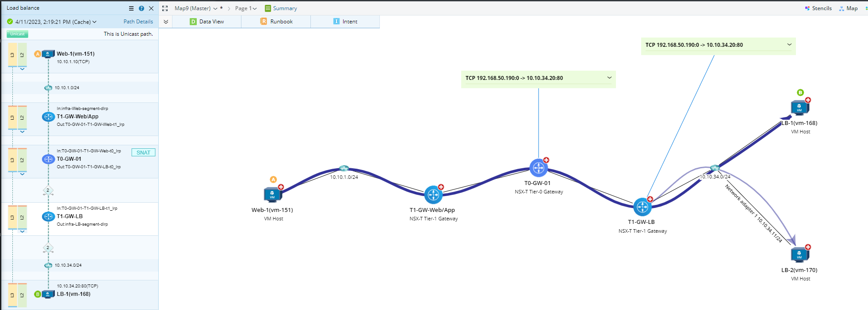Viewport: 868px width, 310px height.
Task: Open the Stencils panel
Action: [818, 8]
